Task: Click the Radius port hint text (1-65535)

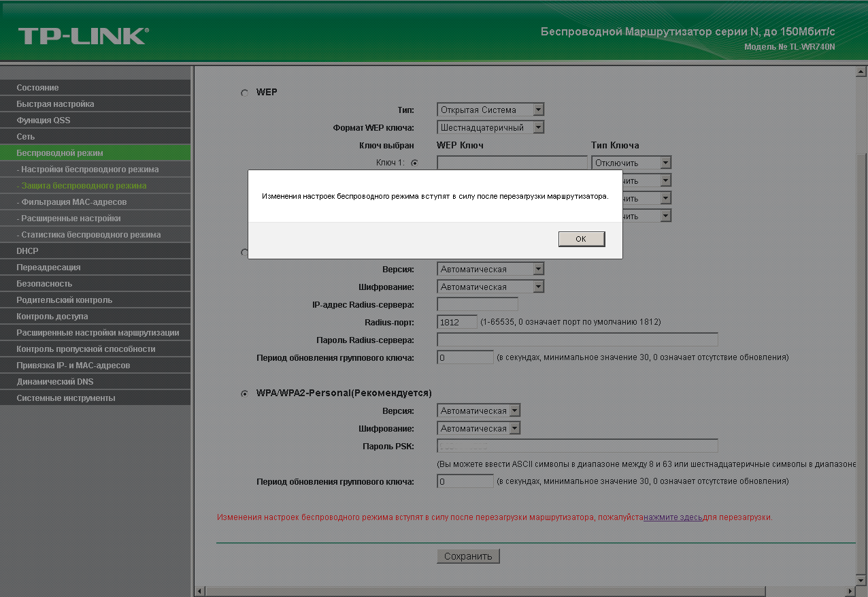Action: click(571, 322)
